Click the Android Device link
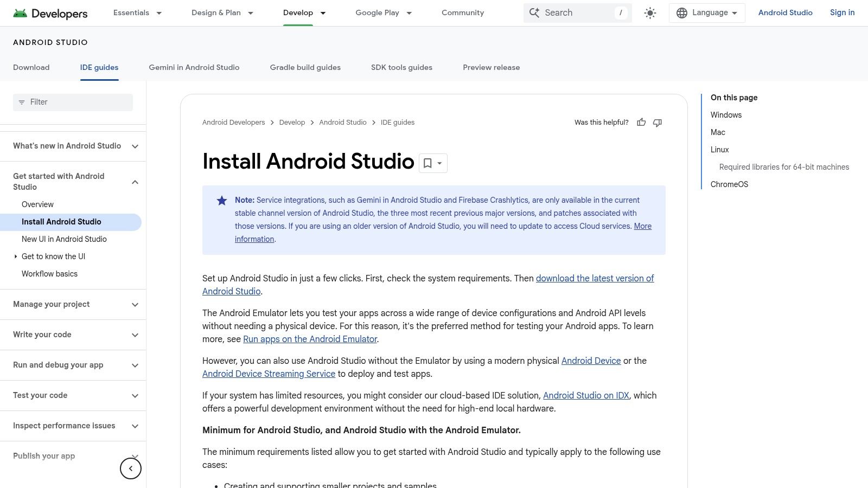868x488 pixels. [x=591, y=361]
